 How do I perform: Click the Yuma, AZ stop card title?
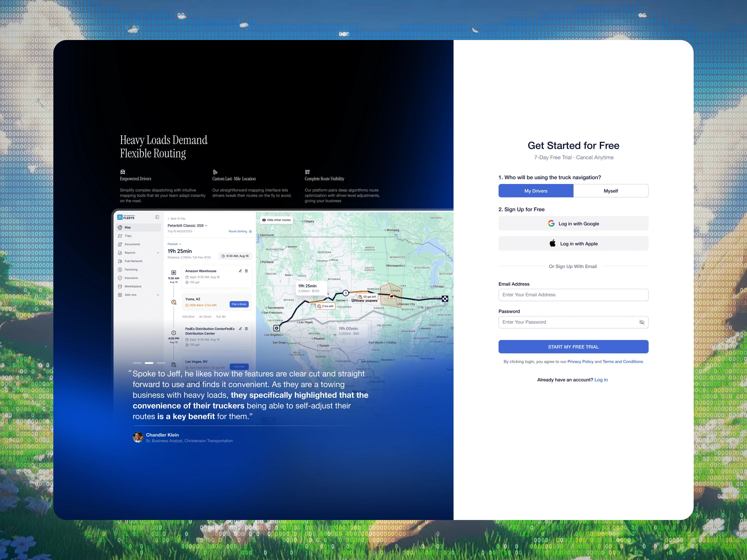(193, 299)
